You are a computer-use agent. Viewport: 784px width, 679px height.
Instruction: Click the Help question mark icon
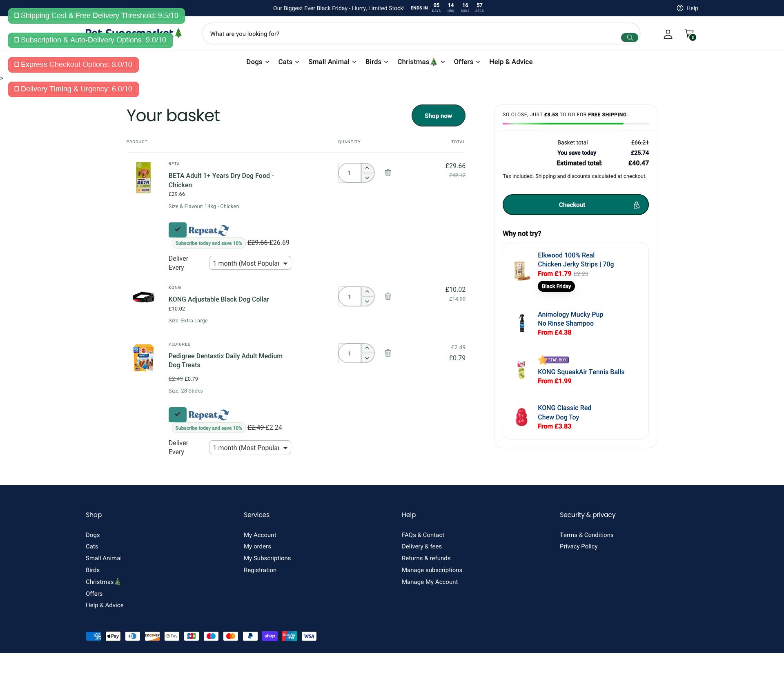(680, 8)
